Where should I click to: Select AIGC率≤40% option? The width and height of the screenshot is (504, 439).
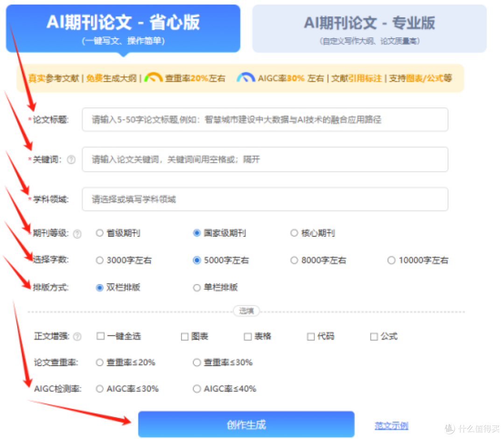[197, 389]
